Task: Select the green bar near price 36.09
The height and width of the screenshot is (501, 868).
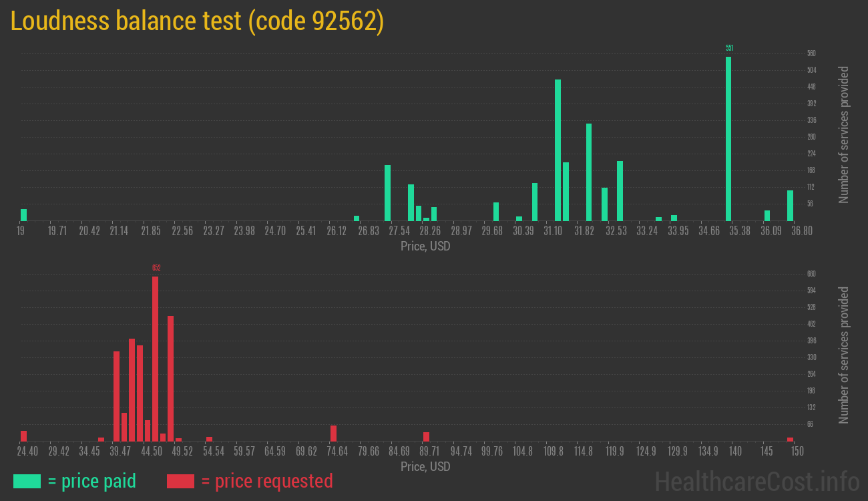Action: click(x=767, y=216)
